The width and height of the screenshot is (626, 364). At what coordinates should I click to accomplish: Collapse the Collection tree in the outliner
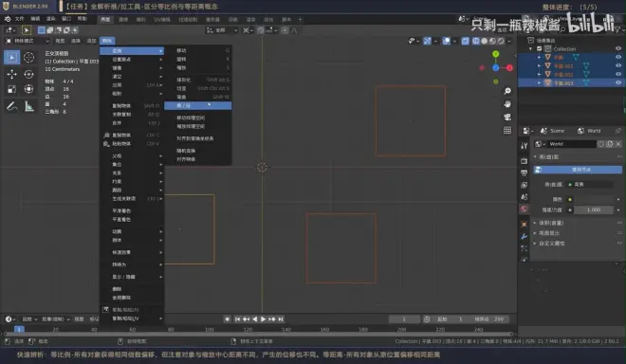[x=531, y=48]
